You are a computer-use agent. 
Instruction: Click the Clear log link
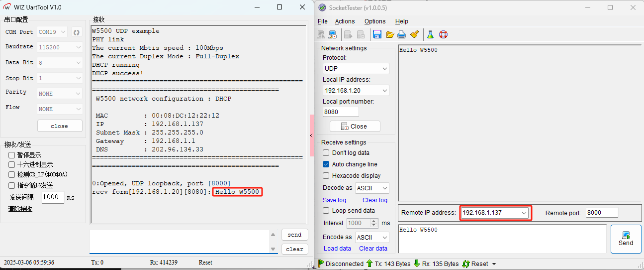click(374, 200)
